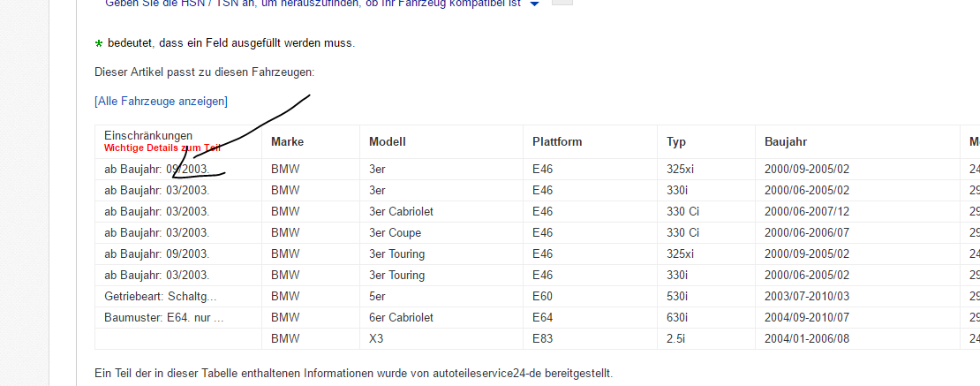Click the green required-field asterisk

(x=99, y=43)
